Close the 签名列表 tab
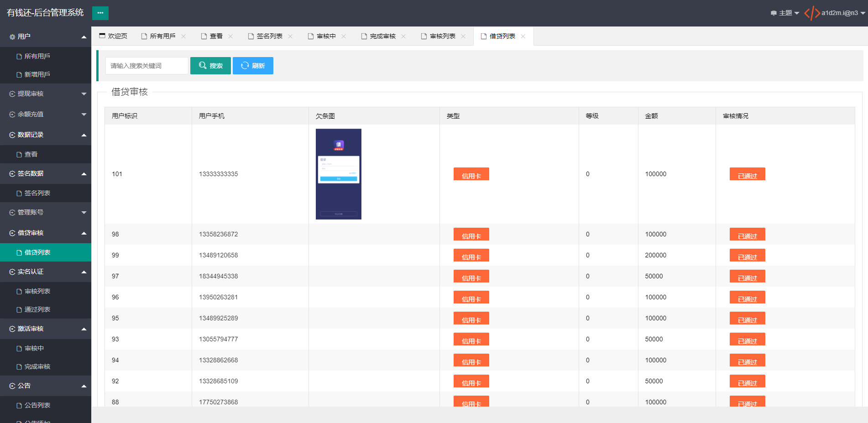Image resolution: width=868 pixels, height=423 pixels. click(x=290, y=37)
